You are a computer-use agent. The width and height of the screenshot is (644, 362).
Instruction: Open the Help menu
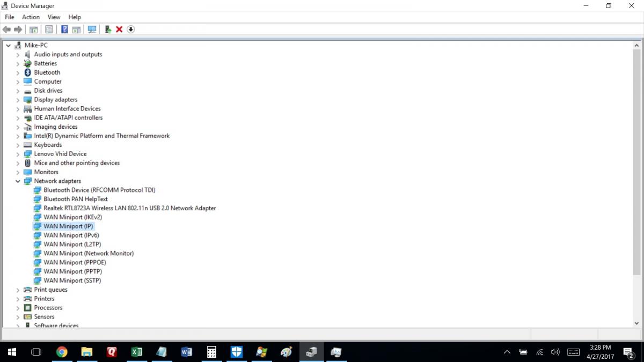click(75, 17)
